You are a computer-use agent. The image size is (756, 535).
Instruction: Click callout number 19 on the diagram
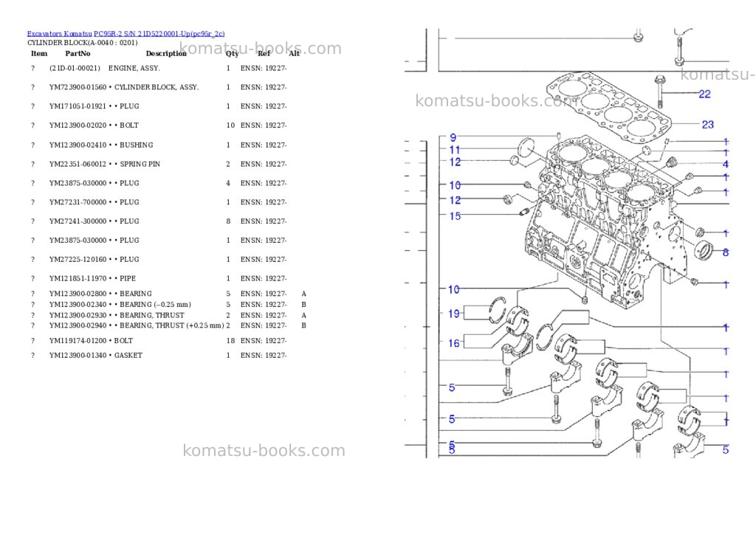[x=454, y=314]
